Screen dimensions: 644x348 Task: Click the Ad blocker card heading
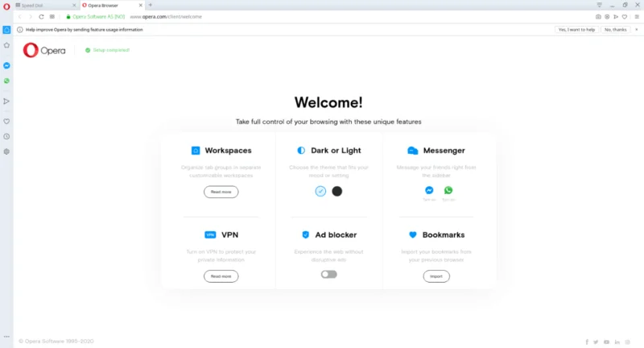(x=336, y=234)
